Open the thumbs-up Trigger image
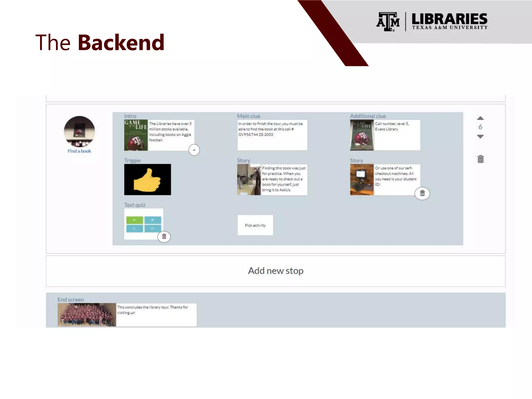 coord(148,179)
